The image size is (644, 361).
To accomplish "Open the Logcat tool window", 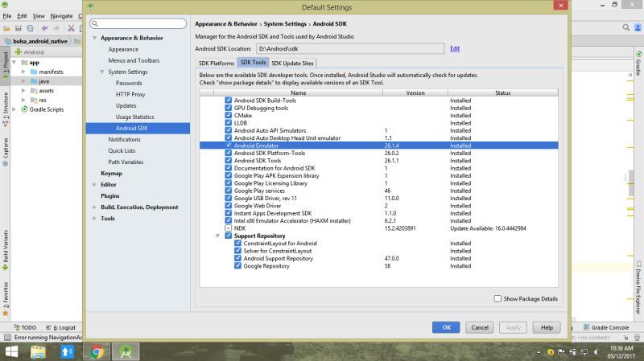I will pyautogui.click(x=61, y=327).
